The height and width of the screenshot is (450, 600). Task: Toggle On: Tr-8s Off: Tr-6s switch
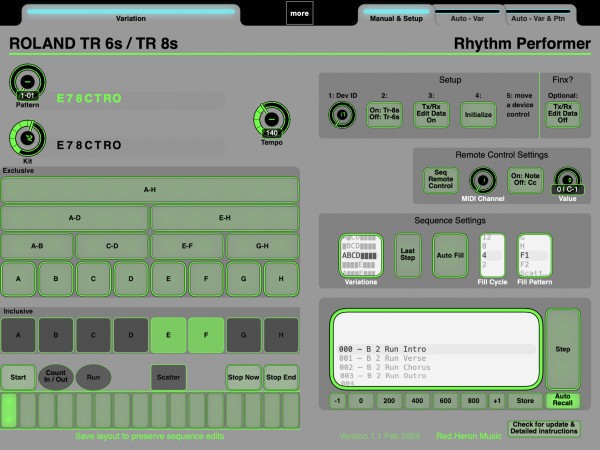click(x=384, y=114)
